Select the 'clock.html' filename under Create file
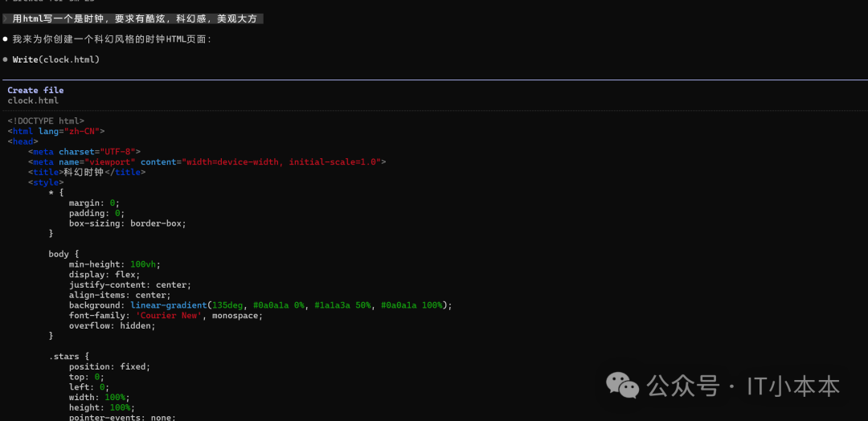The height and width of the screenshot is (421, 868). (33, 100)
